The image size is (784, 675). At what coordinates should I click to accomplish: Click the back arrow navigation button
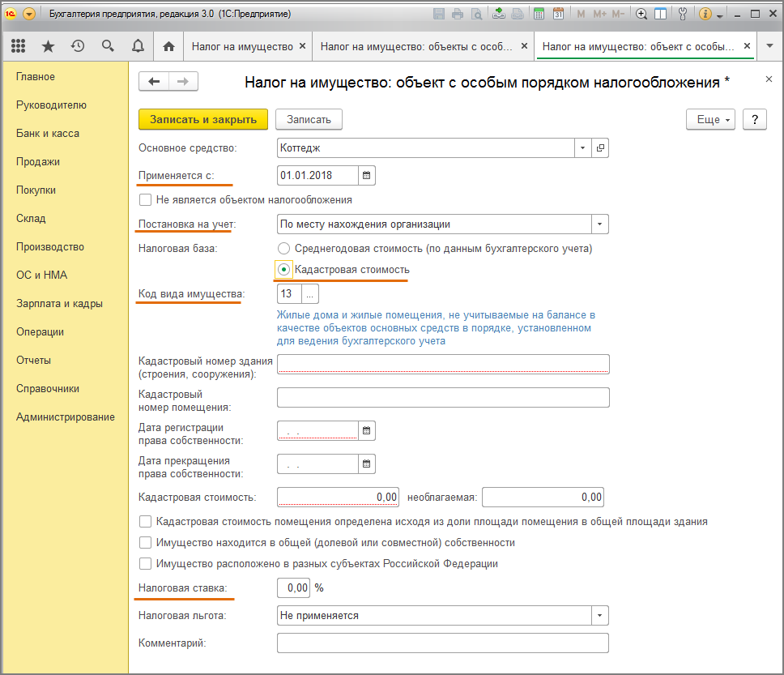point(154,81)
